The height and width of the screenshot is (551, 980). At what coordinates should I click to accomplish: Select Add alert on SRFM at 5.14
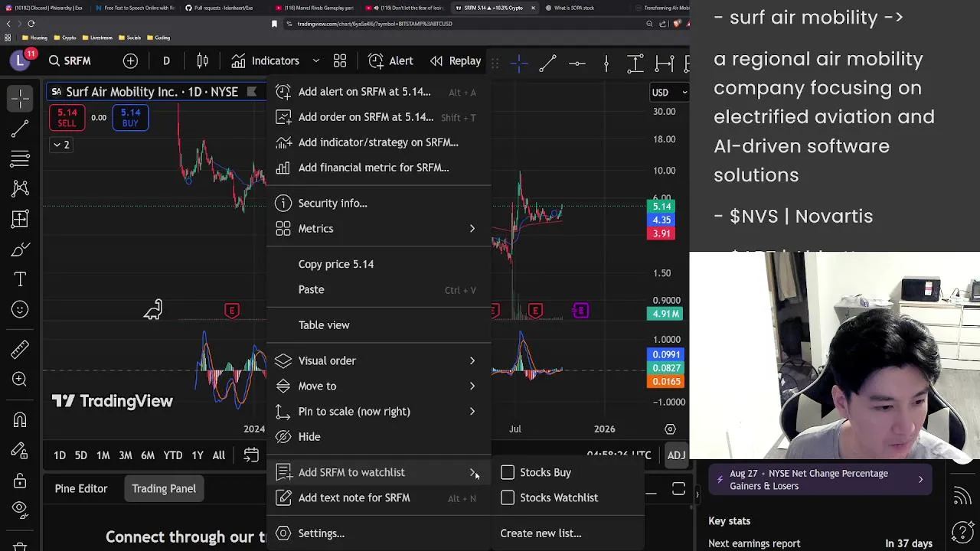pos(379,92)
